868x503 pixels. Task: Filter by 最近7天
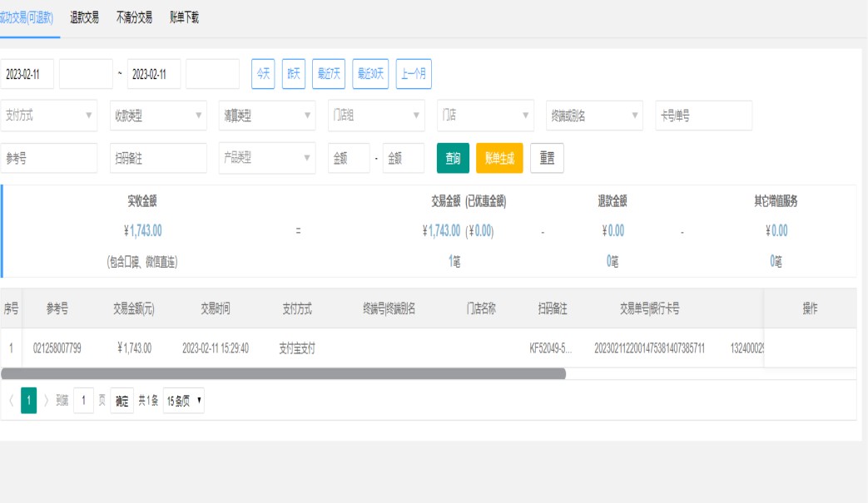329,74
